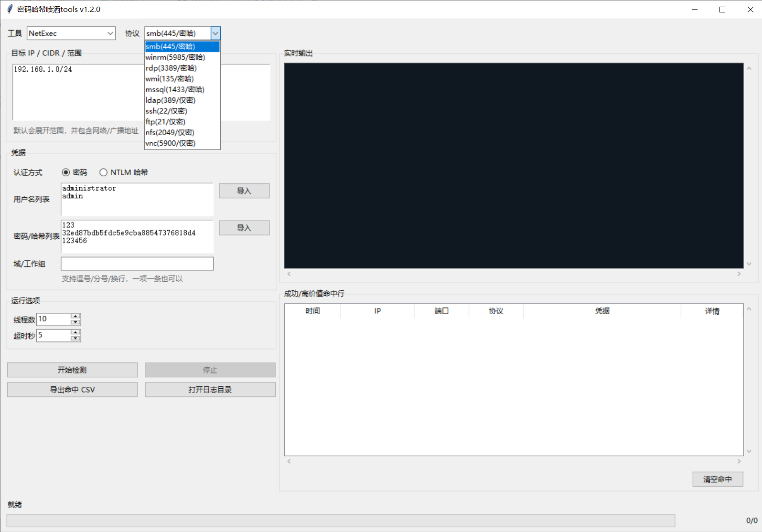
Task: Increase 线程数 with the up arrow
Action: pos(75,316)
